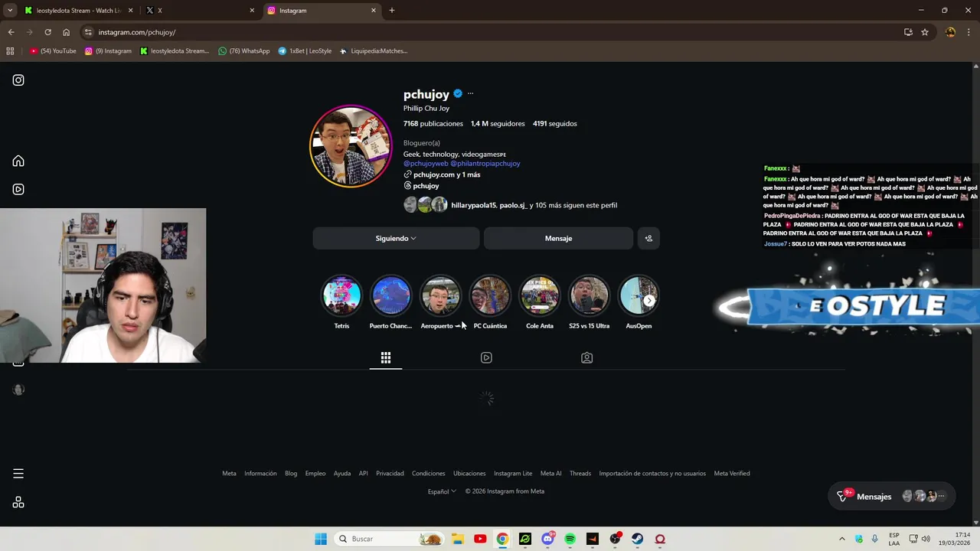The height and width of the screenshot is (551, 980).
Task: Open profile options three-dots menu
Action: 470,94
